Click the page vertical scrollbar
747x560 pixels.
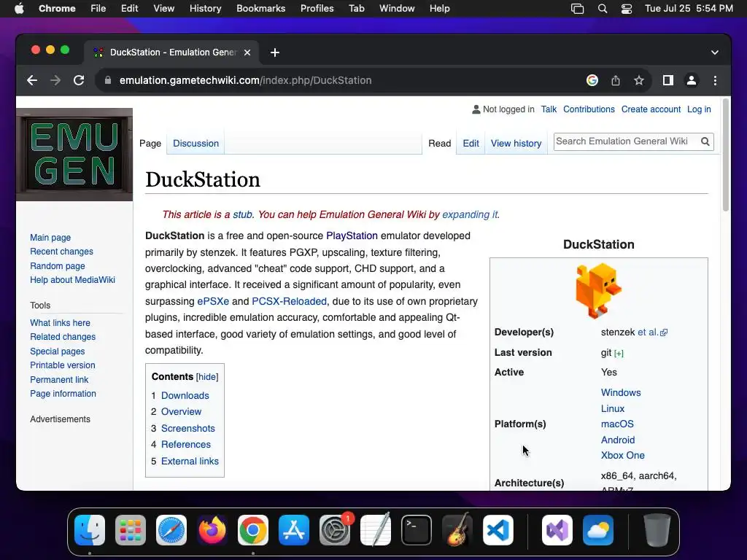point(726,155)
